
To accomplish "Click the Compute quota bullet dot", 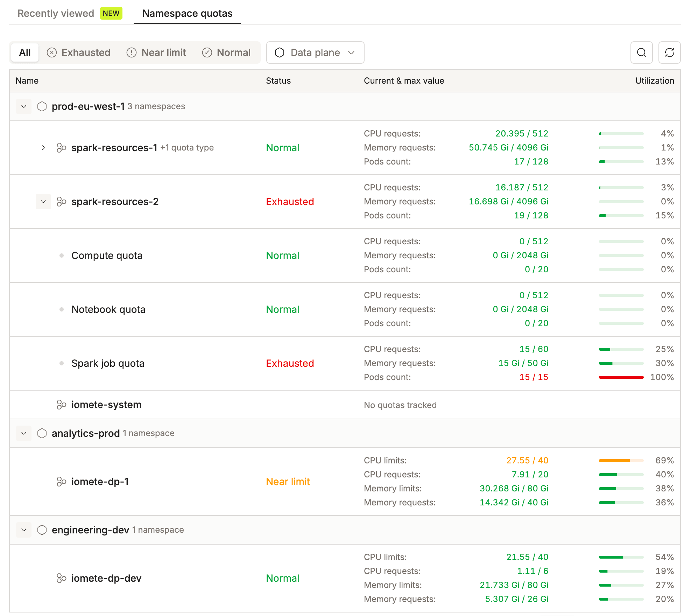I will 62,255.
